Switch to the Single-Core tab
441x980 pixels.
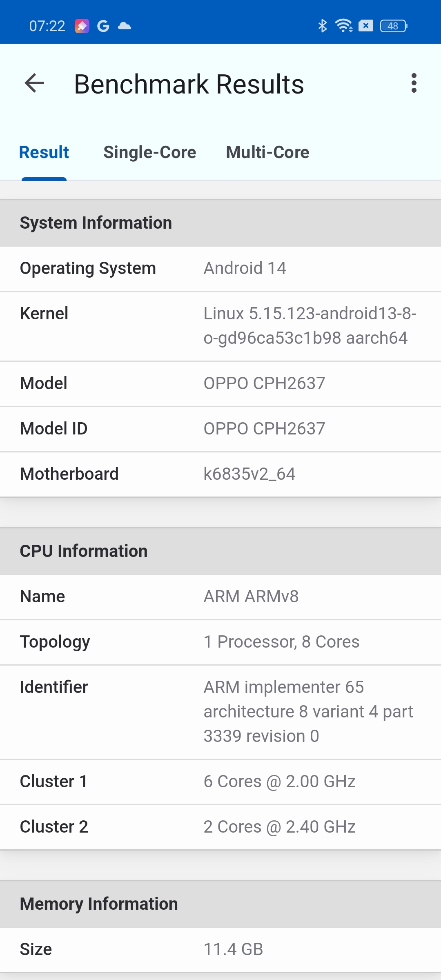coord(150,152)
